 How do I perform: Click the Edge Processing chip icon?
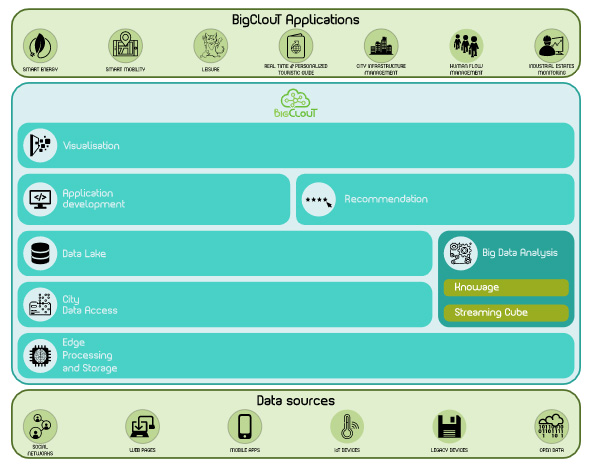[40, 356]
